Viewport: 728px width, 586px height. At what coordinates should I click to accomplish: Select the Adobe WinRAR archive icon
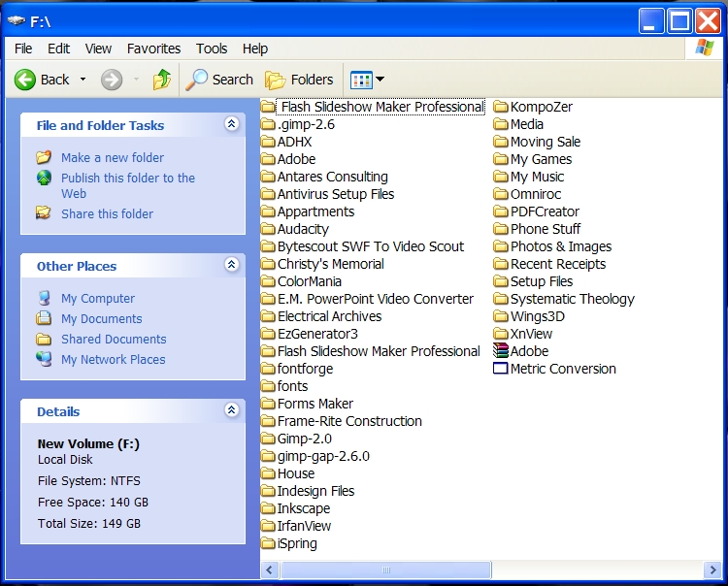501,351
